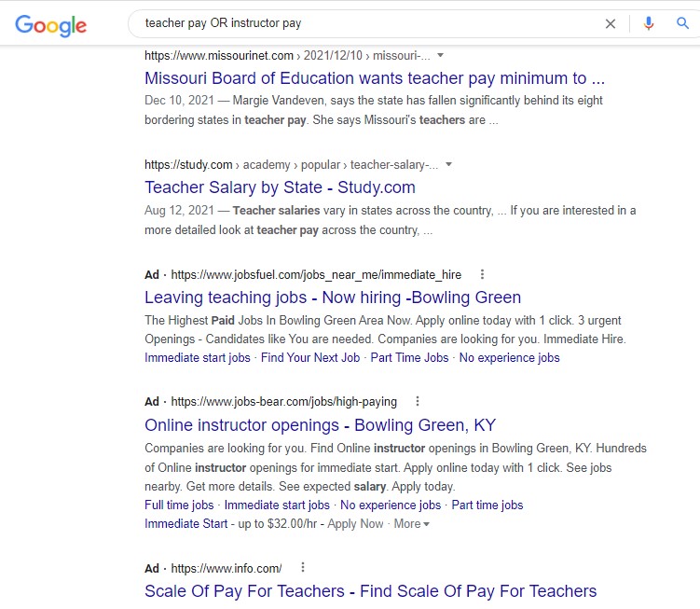
Task: Follow the Full time jobs sitelink
Action: point(179,505)
